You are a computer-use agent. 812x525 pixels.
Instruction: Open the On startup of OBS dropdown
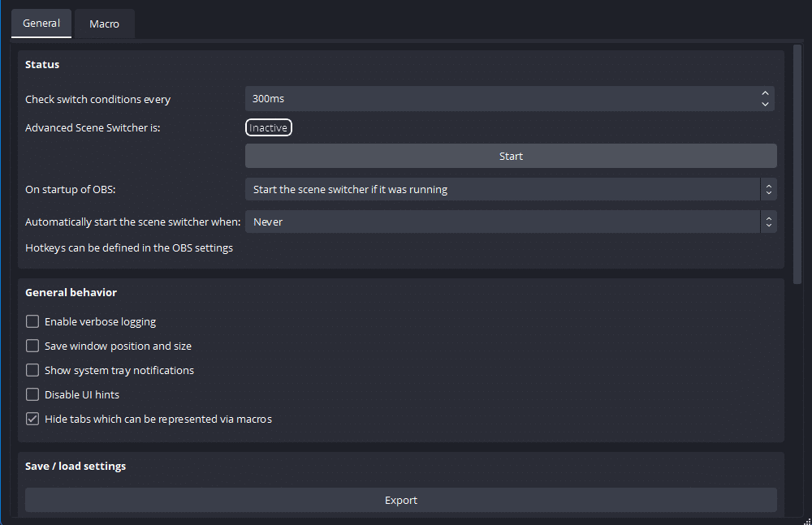511,190
